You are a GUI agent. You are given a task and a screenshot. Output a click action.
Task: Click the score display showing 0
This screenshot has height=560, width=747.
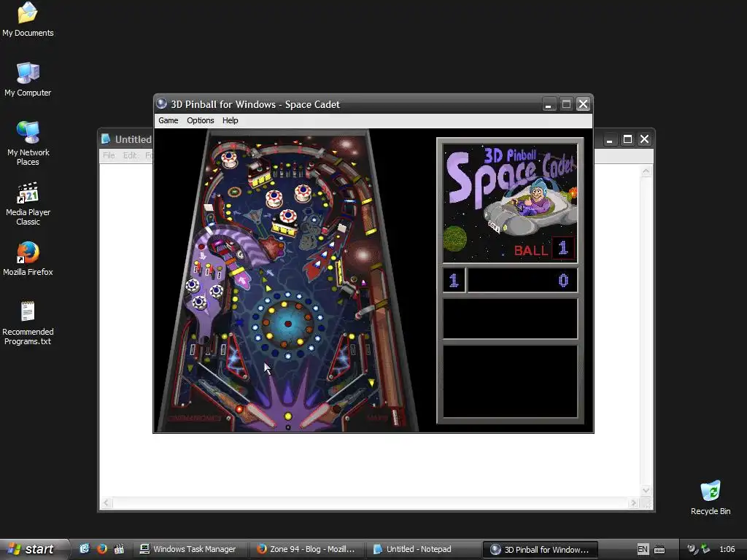coord(522,280)
